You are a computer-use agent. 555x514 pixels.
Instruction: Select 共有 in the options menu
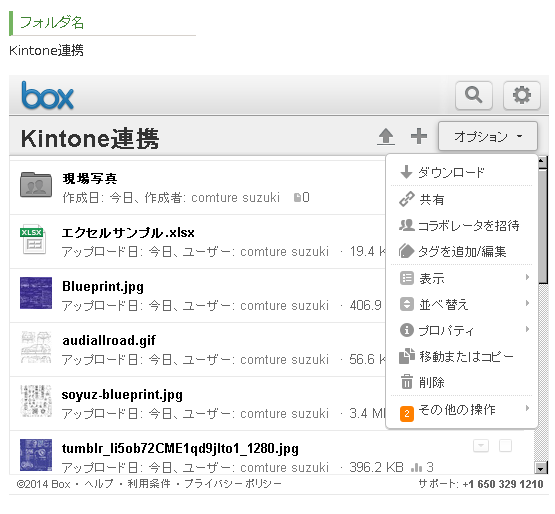click(462, 199)
